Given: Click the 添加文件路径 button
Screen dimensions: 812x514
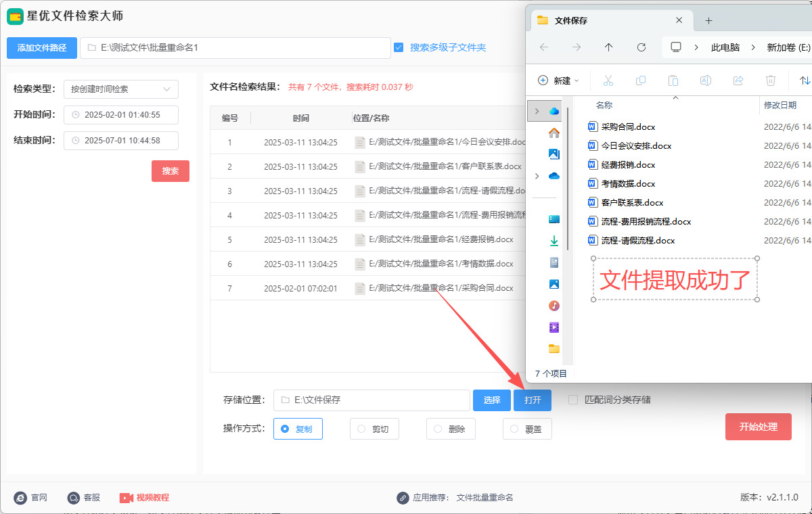Looking at the screenshot, I should (x=42, y=48).
